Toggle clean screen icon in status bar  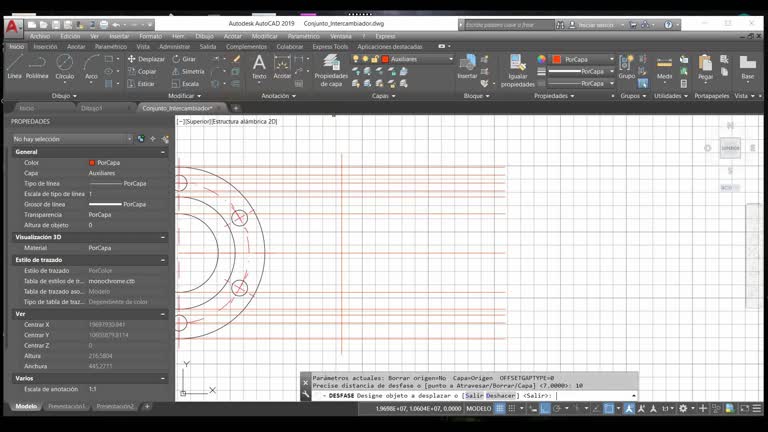click(744, 408)
